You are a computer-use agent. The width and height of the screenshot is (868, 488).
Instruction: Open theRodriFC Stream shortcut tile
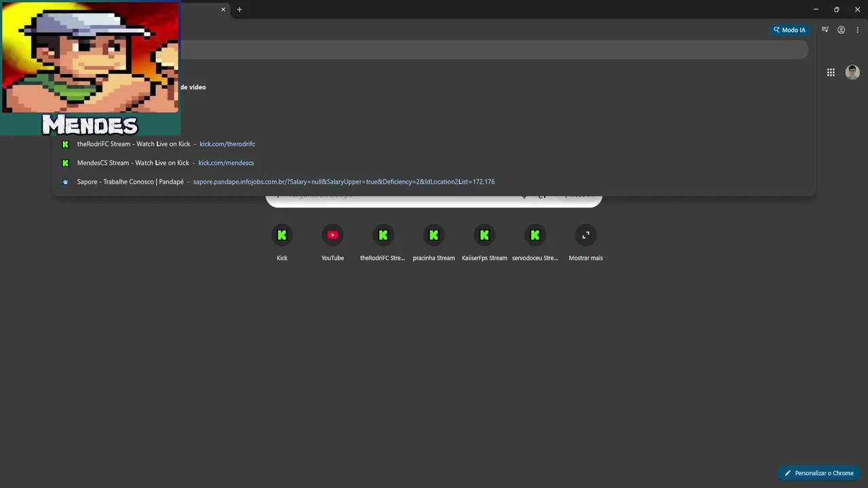[x=382, y=243]
